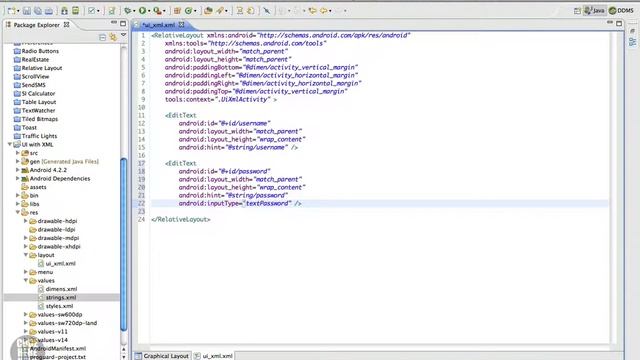Click the New Android XML file icon
Viewport: 640px width, 360px height.
[111, 11]
